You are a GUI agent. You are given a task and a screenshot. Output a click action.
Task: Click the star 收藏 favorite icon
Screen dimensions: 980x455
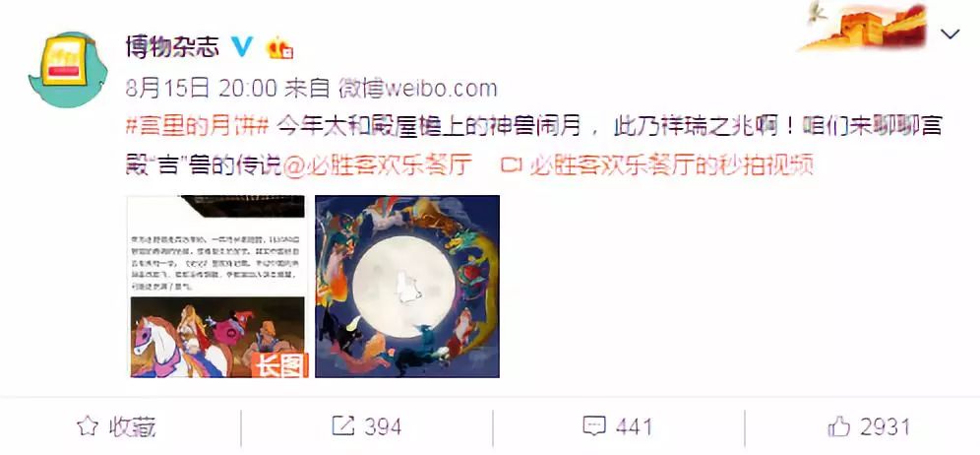click(87, 426)
